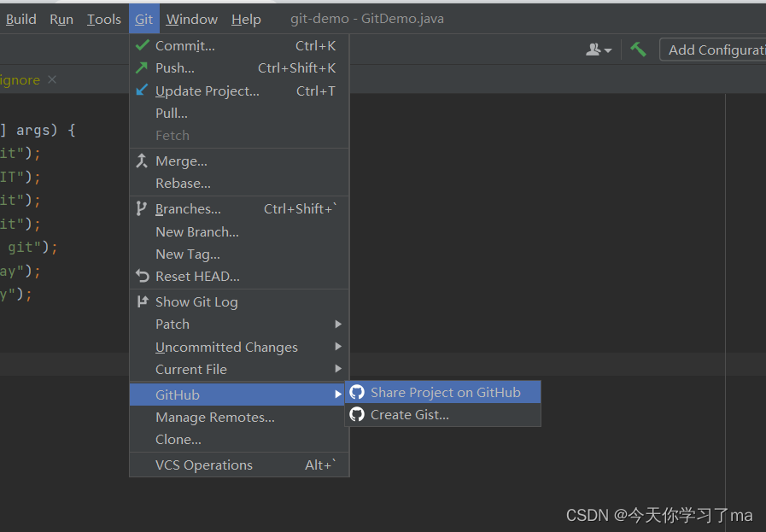Viewport: 766px width, 532px height.
Task: Open the Run menu
Action: 61,19
